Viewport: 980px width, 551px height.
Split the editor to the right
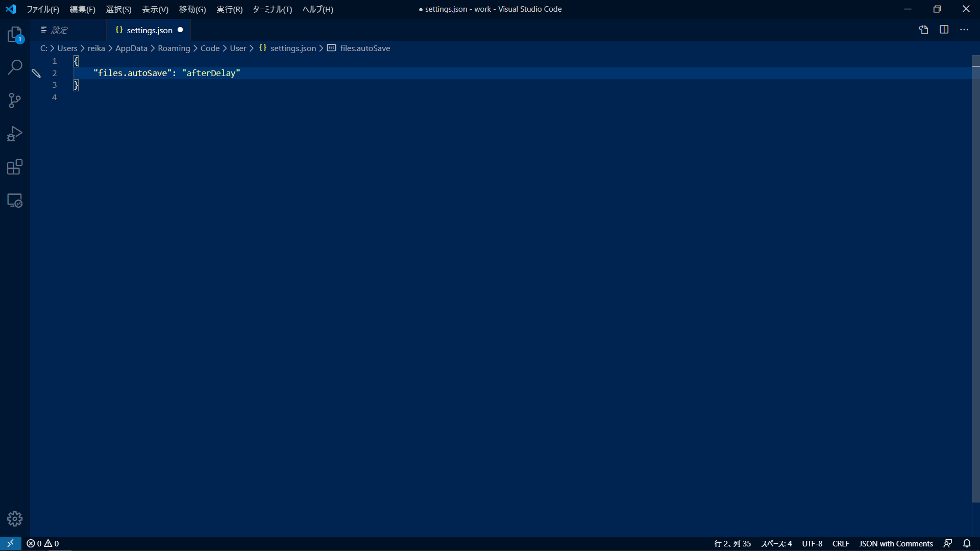coord(944,30)
